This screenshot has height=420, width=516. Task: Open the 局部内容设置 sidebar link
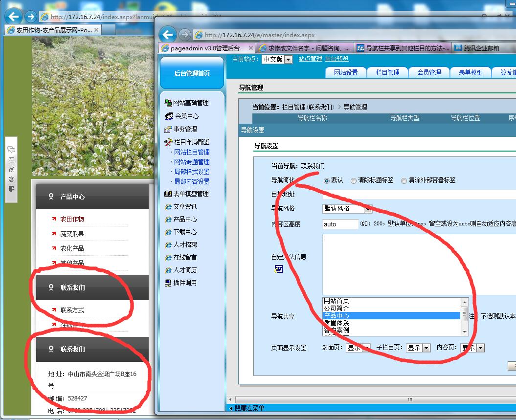pyautogui.click(x=192, y=181)
